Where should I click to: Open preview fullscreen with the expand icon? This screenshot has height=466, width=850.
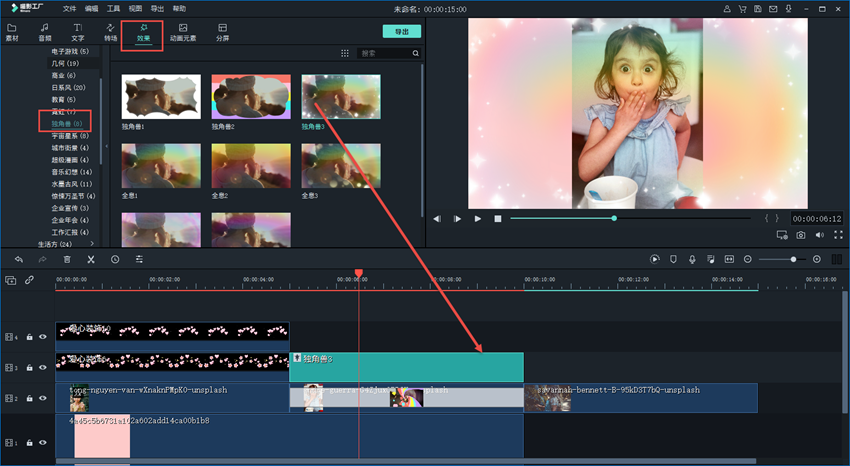pos(837,235)
